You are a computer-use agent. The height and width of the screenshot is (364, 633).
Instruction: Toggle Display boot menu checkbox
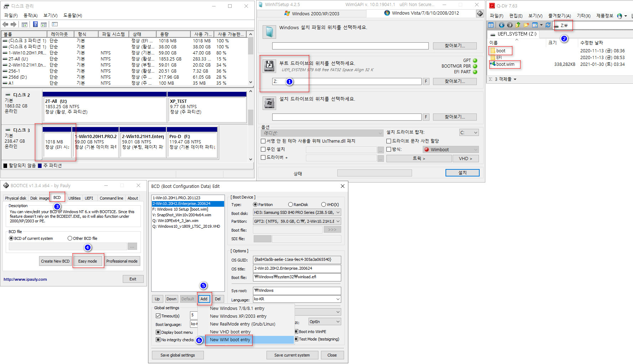[158, 332]
